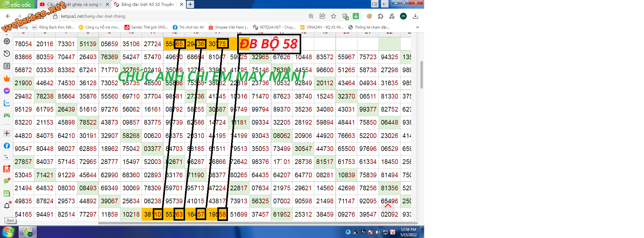Open sidebar settings gear
Screen dimensions: 644x238
7,41
